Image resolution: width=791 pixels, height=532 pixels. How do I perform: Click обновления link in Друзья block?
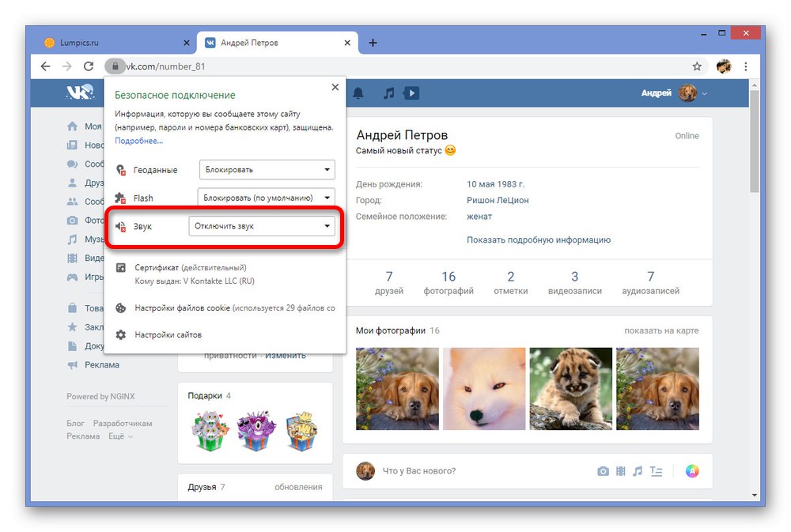(x=298, y=487)
